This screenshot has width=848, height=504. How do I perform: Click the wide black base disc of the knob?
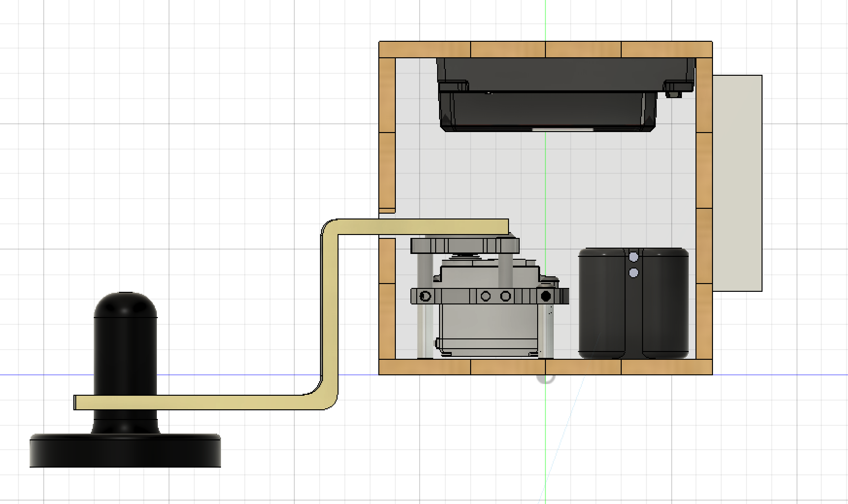coord(125,451)
